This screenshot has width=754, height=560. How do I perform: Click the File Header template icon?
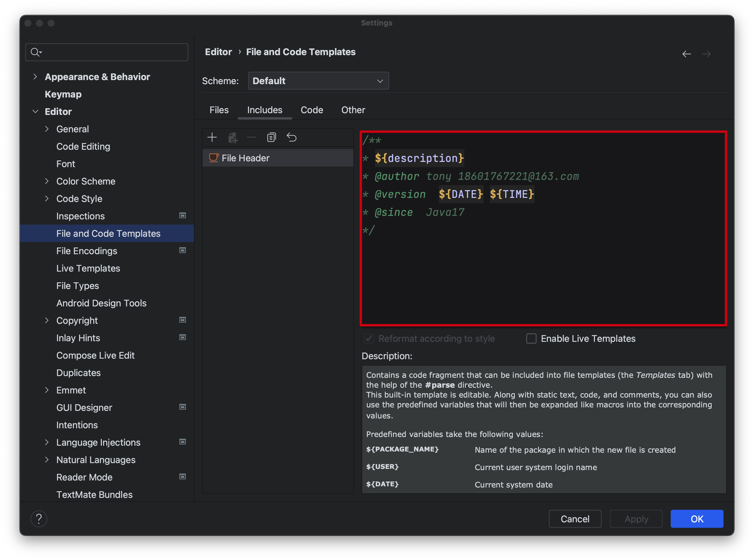[x=214, y=158]
